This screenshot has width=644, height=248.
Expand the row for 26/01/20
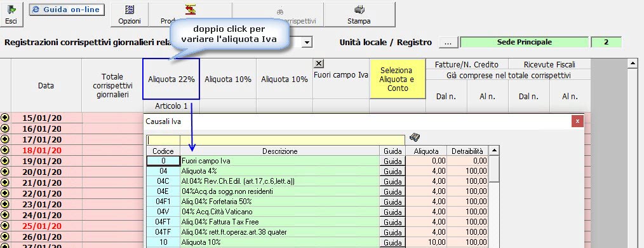point(5,236)
